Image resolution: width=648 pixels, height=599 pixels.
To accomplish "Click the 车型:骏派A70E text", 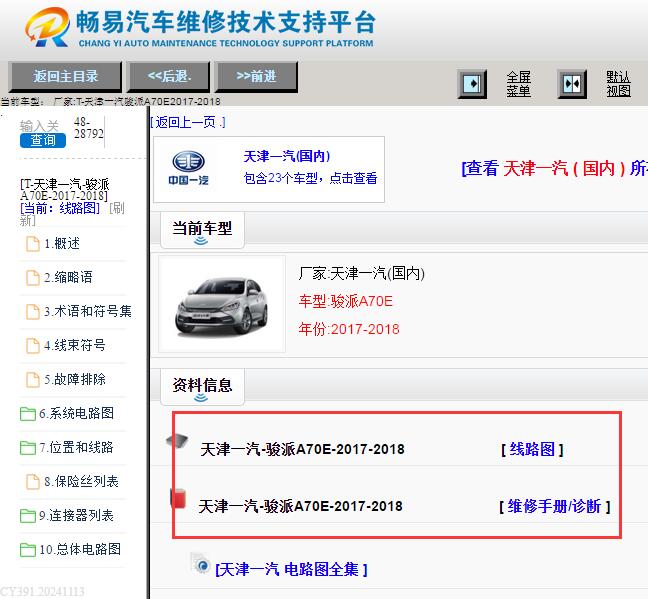I will (345, 301).
